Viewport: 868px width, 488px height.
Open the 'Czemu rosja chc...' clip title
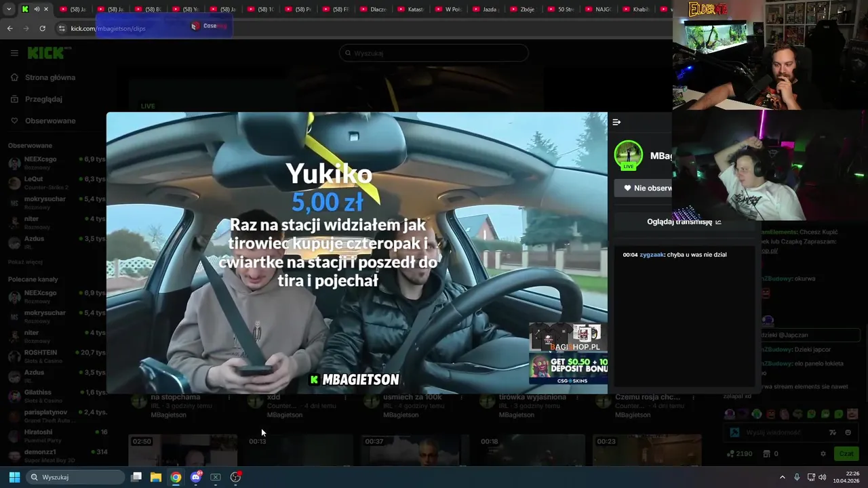tap(648, 397)
